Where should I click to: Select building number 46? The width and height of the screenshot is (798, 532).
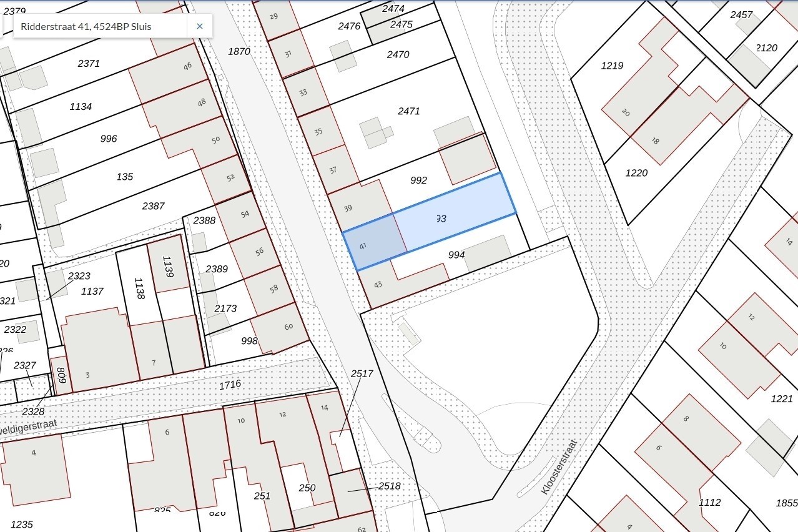click(x=187, y=66)
